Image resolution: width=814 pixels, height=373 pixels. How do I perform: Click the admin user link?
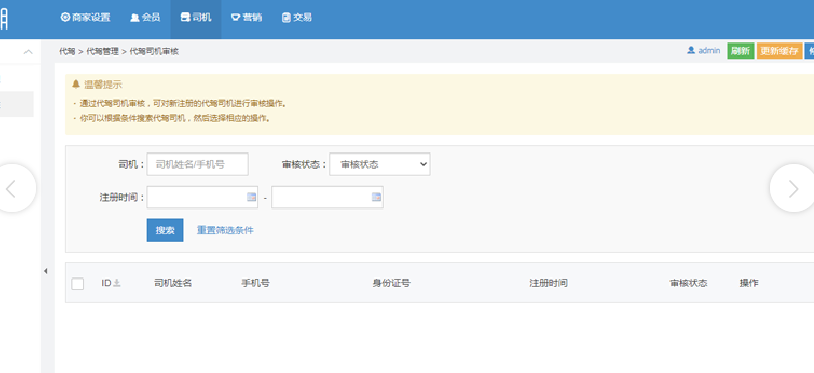[704, 50]
